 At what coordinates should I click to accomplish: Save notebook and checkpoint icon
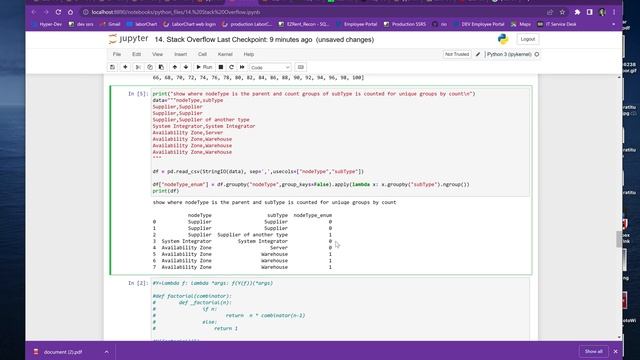[112, 67]
